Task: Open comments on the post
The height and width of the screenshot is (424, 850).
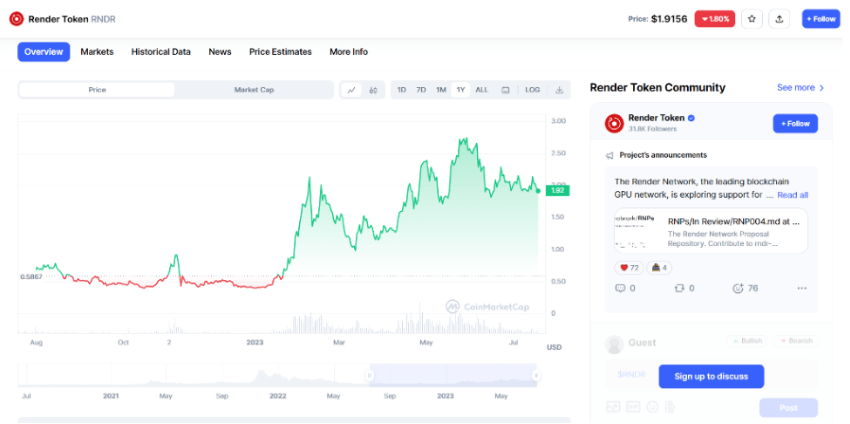Action: coord(625,288)
